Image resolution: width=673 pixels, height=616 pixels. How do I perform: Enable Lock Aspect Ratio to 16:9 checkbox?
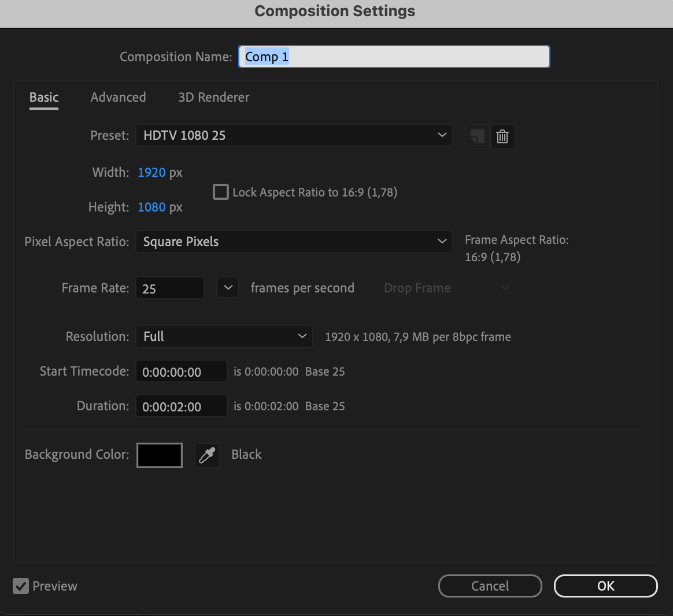tap(221, 192)
